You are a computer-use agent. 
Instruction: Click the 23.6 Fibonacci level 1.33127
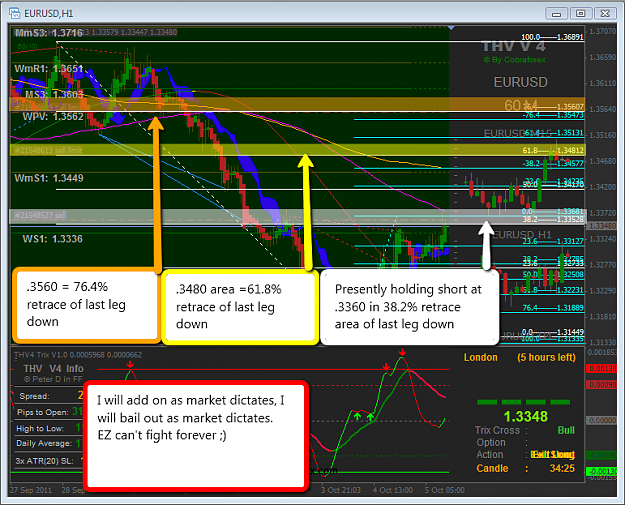coord(553,241)
